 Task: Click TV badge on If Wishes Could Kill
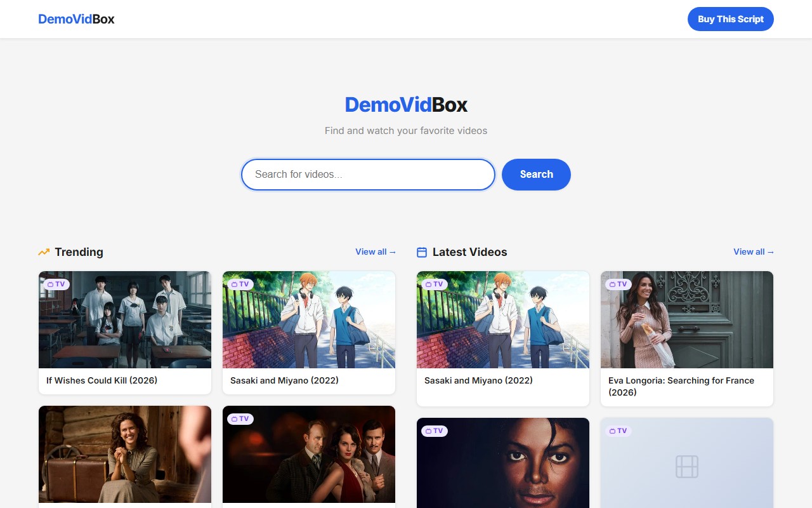(x=56, y=284)
